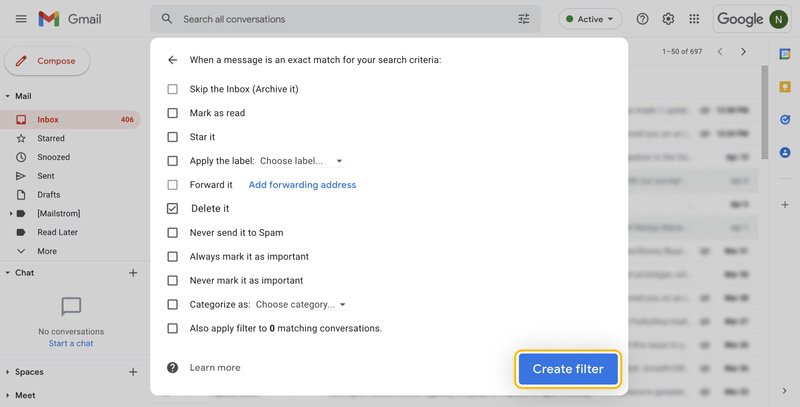
Task: Check the Forward it checkbox
Action: tap(172, 185)
